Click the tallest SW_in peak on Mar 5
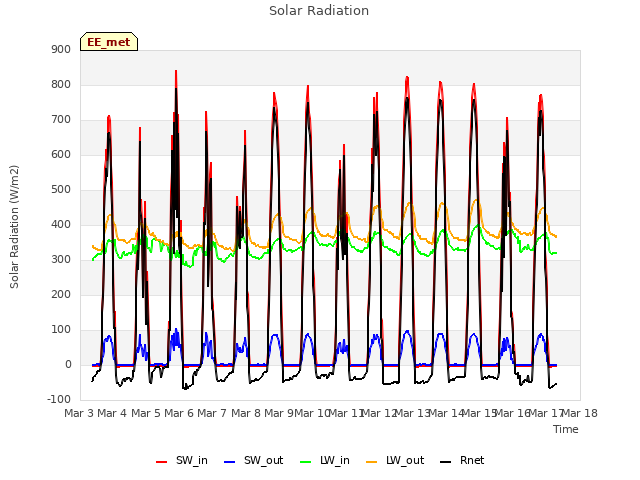Image resolution: width=640 pixels, height=480 pixels. [176, 71]
